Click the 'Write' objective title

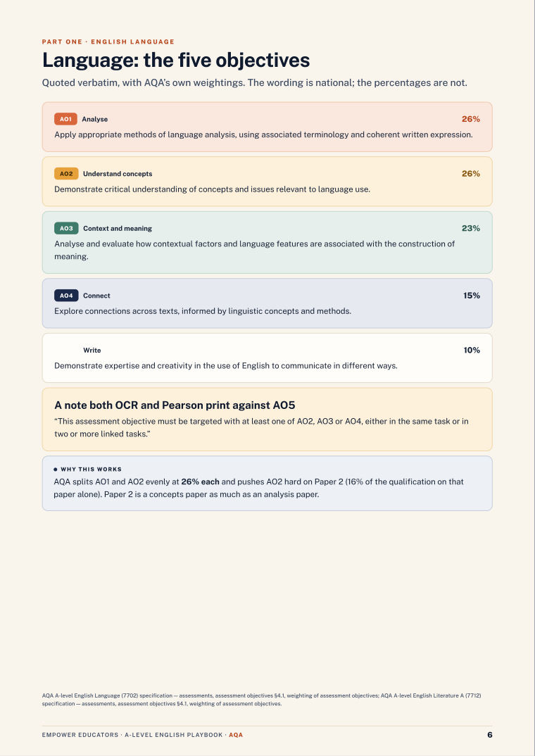[92, 351]
